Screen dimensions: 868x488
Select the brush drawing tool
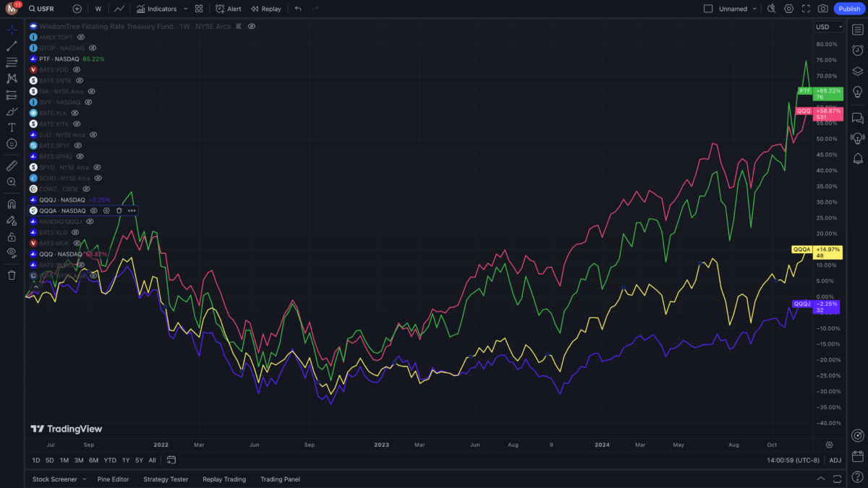click(x=12, y=111)
